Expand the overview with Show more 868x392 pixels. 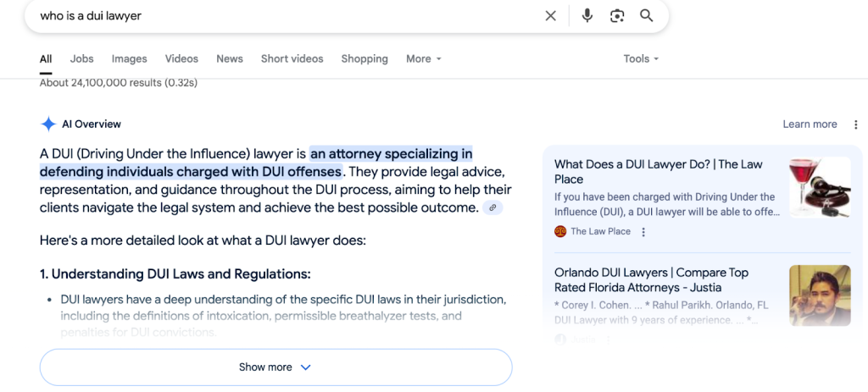275,367
